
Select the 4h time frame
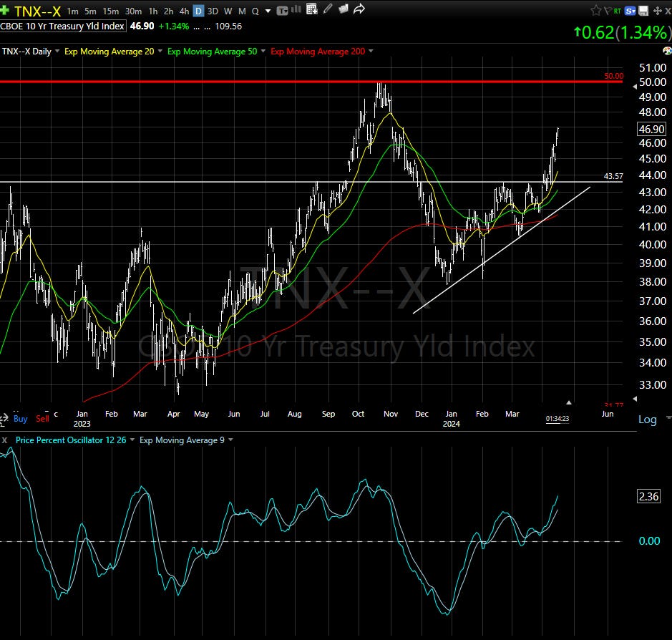[185, 11]
